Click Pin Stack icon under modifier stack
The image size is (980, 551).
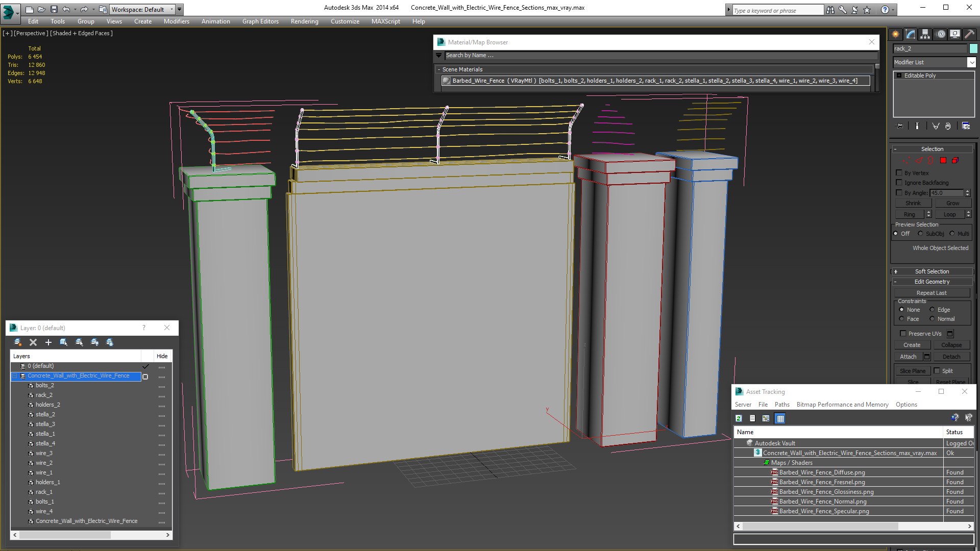[x=899, y=126]
